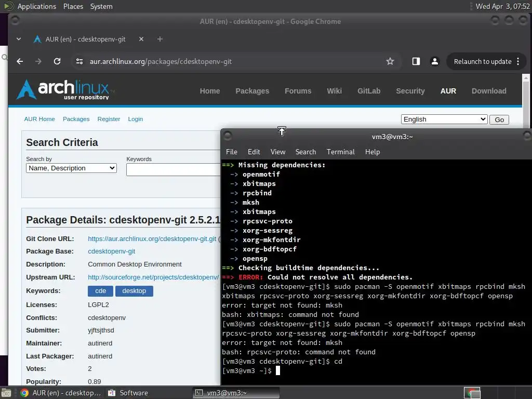Click the Git Clone URL link

152,239
